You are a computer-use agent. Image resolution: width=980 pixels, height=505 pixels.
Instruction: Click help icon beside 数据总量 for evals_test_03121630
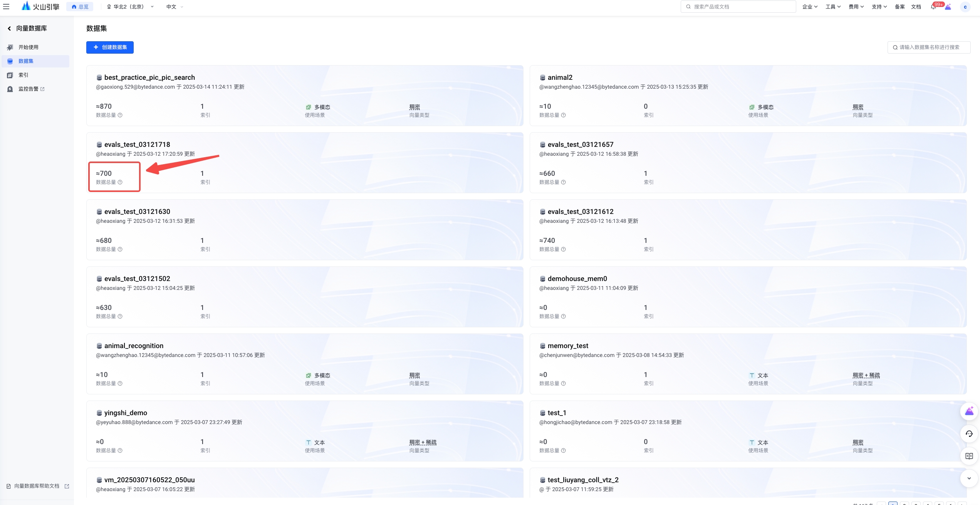point(120,249)
